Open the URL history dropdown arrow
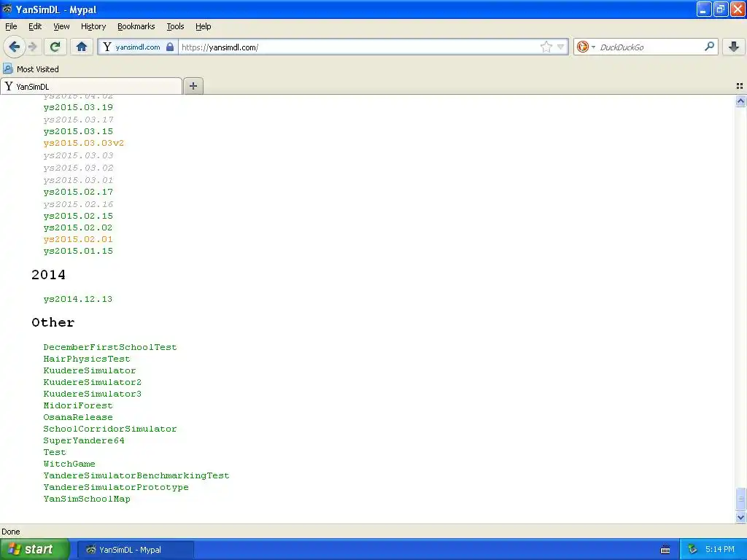747x560 pixels. [x=561, y=47]
